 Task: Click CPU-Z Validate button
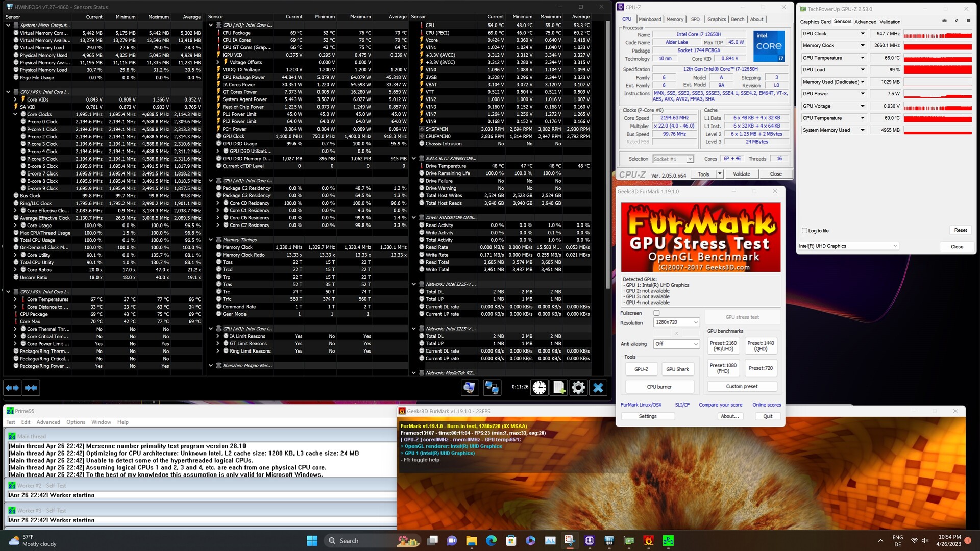click(x=742, y=174)
